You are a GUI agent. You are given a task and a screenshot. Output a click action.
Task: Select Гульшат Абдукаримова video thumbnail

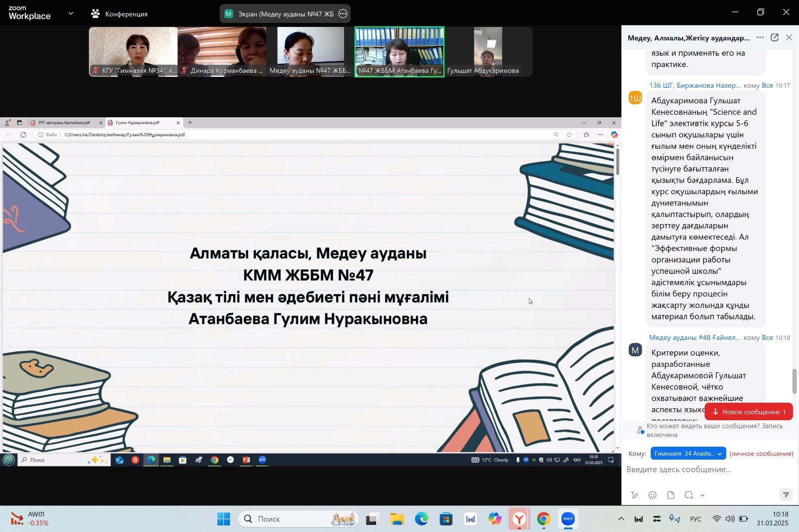[x=488, y=52]
